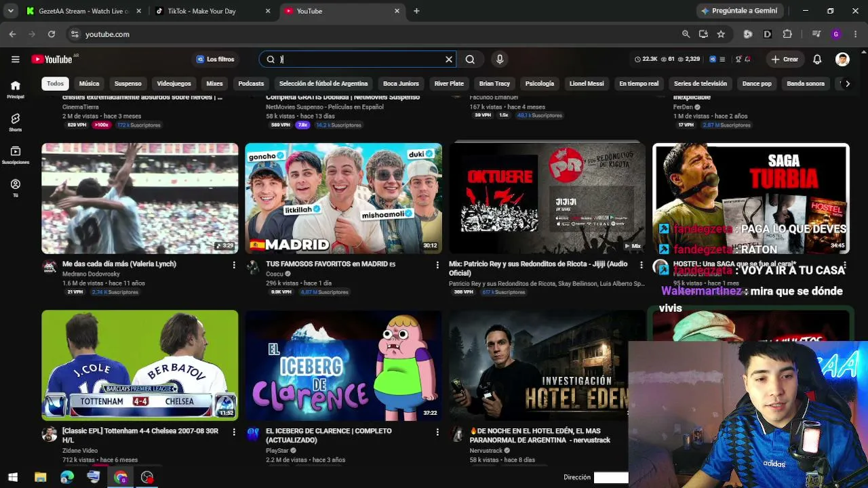Open the Iceberg de Clarence thumbnail
Image resolution: width=868 pixels, height=488 pixels.
(x=343, y=365)
